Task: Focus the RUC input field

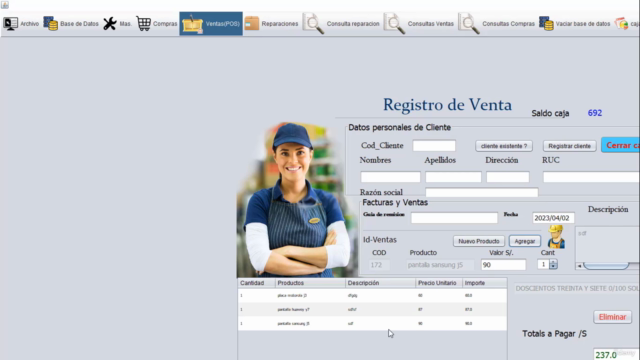Action: (x=591, y=177)
